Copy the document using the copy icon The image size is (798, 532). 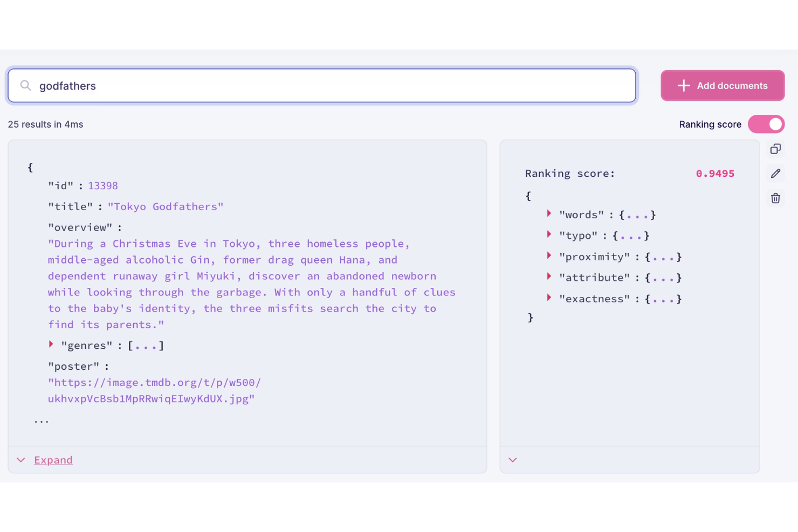tap(775, 149)
